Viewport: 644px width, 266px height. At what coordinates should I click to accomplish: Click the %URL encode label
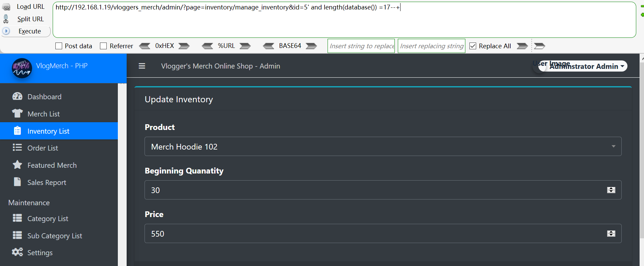tap(226, 46)
